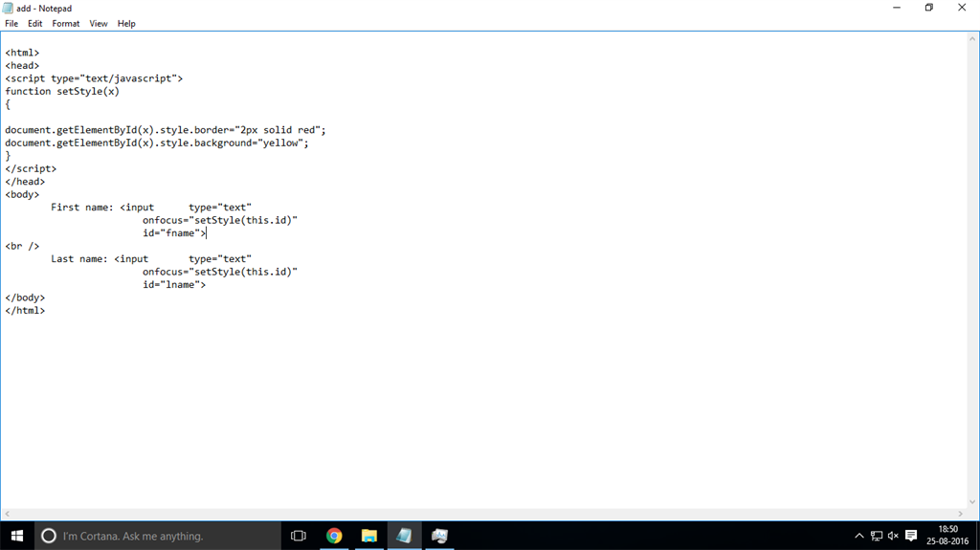This screenshot has height=550, width=980.
Task: Click the onfocus line above id="fname"
Action: pos(220,220)
